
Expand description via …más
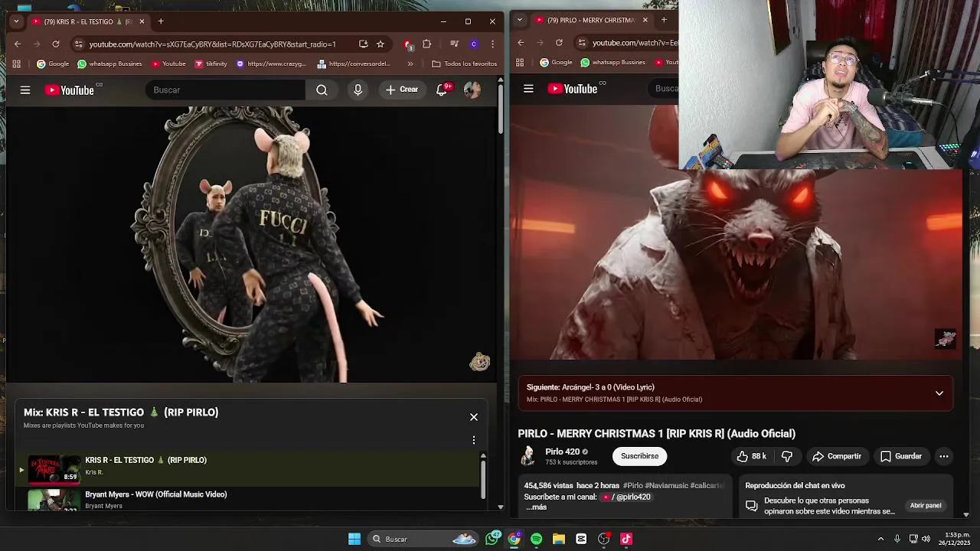tap(536, 507)
